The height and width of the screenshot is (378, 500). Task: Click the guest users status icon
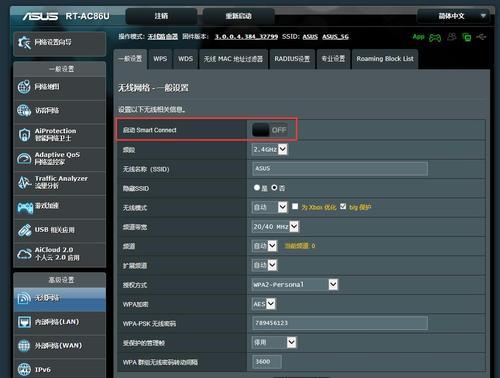[x=452, y=36]
